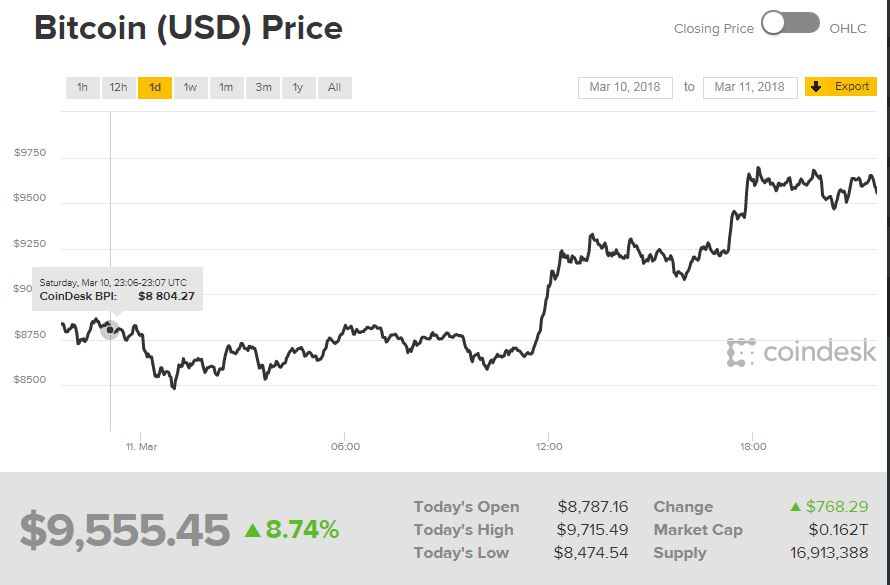Show the 1y price range

(298, 87)
